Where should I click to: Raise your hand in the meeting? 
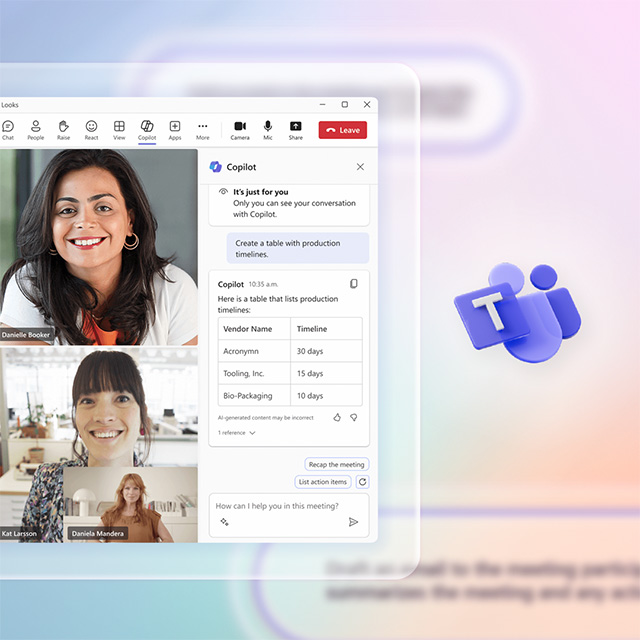pyautogui.click(x=63, y=129)
